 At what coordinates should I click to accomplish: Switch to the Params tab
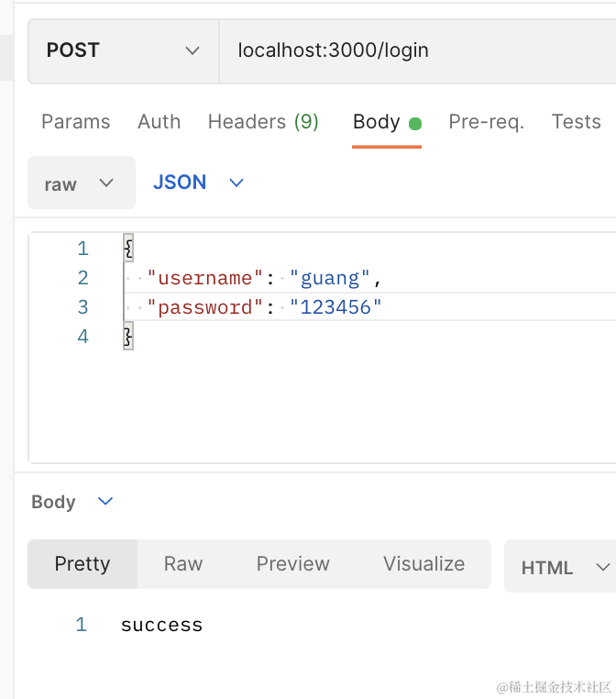75,122
